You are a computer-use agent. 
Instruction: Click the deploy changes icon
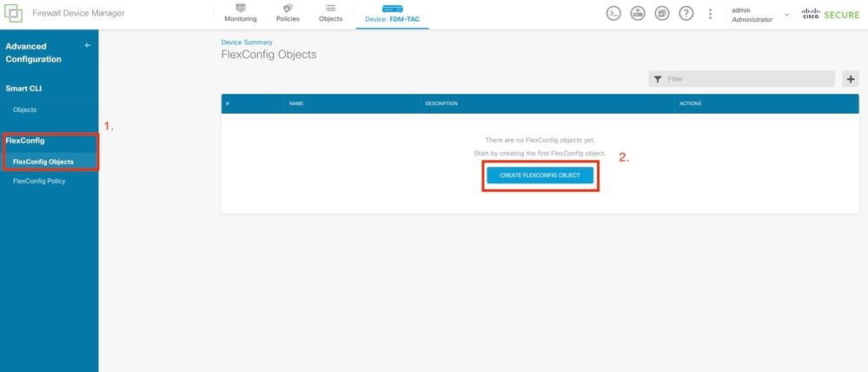click(638, 14)
